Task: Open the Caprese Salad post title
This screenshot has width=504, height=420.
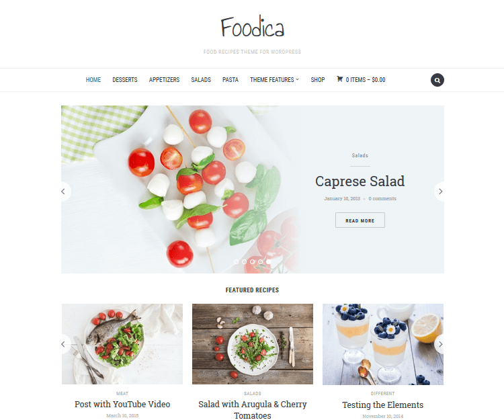Action: (360, 181)
